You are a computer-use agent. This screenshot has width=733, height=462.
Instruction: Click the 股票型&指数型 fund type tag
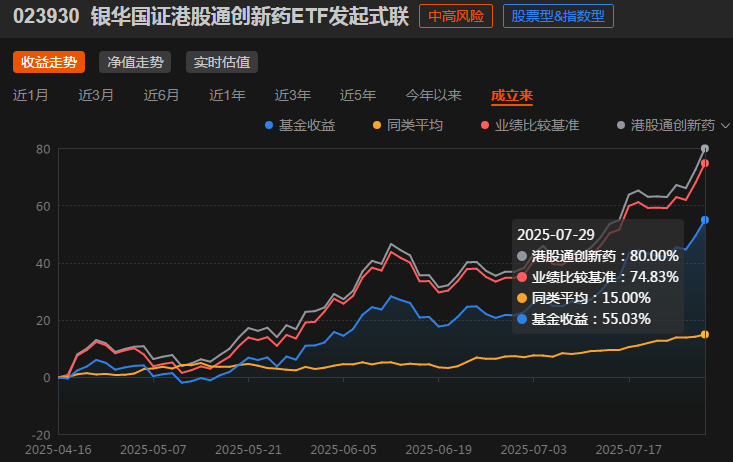point(558,16)
